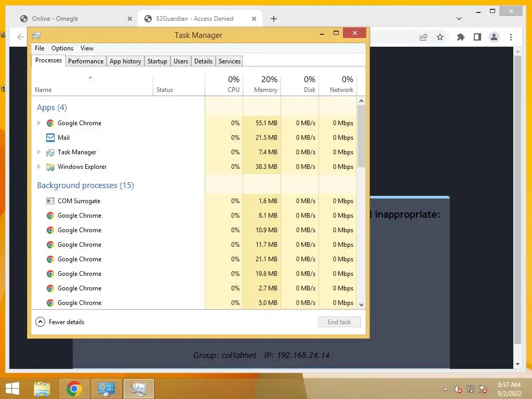Click Chrome icon for 19.8 MB process

coord(50,273)
